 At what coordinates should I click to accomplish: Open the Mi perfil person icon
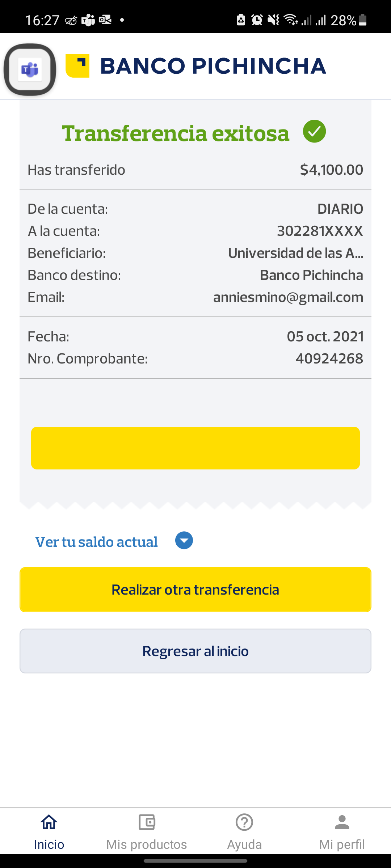click(x=342, y=822)
